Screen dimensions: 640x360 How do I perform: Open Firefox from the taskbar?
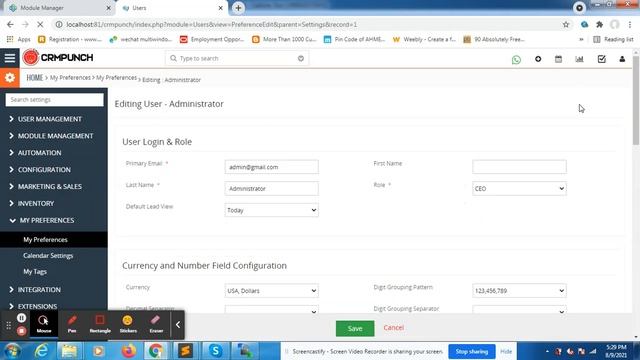tap(129, 351)
